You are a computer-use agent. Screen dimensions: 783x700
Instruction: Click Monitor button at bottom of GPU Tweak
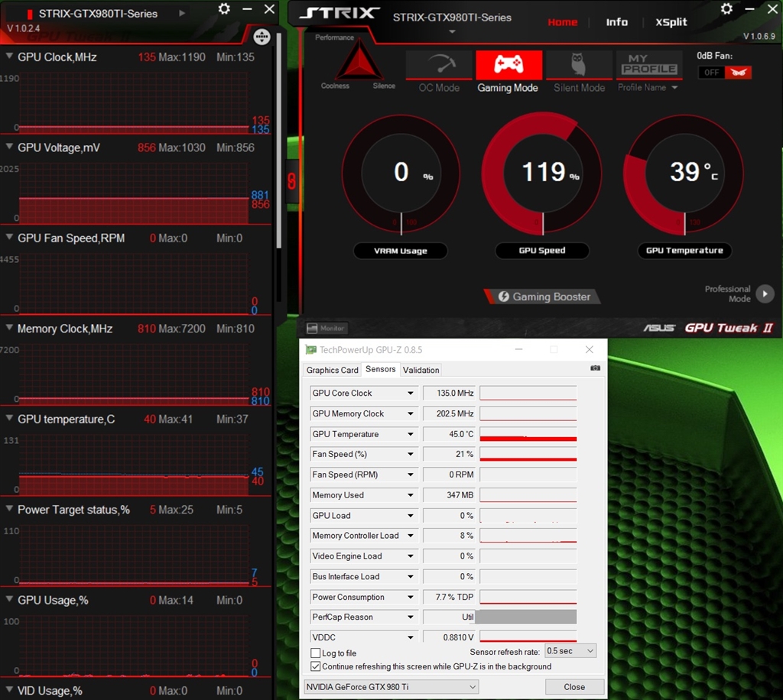326,328
